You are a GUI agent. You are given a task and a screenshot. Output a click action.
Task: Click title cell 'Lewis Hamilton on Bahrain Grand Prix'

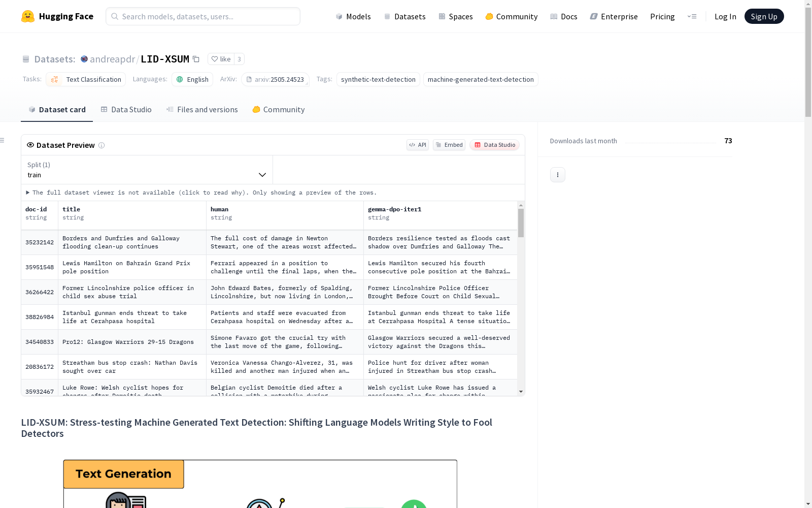(x=132, y=267)
